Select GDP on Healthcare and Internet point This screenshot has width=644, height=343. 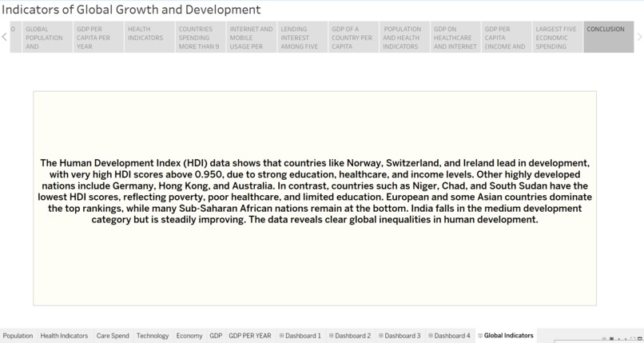coord(455,37)
